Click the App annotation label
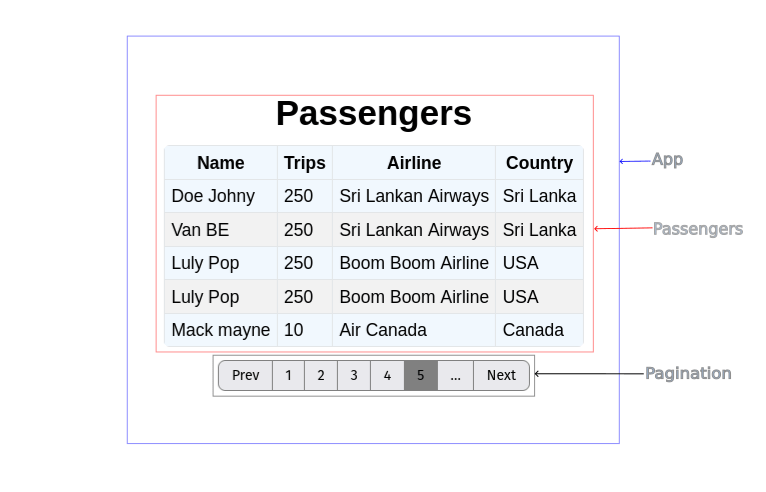 (x=667, y=159)
